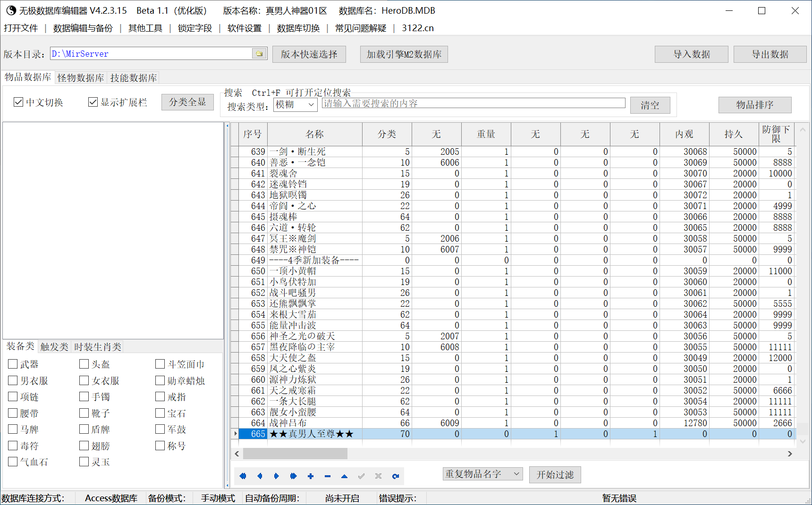
Task: Open the 数据编辑与备份 menu
Action: [x=83, y=28]
